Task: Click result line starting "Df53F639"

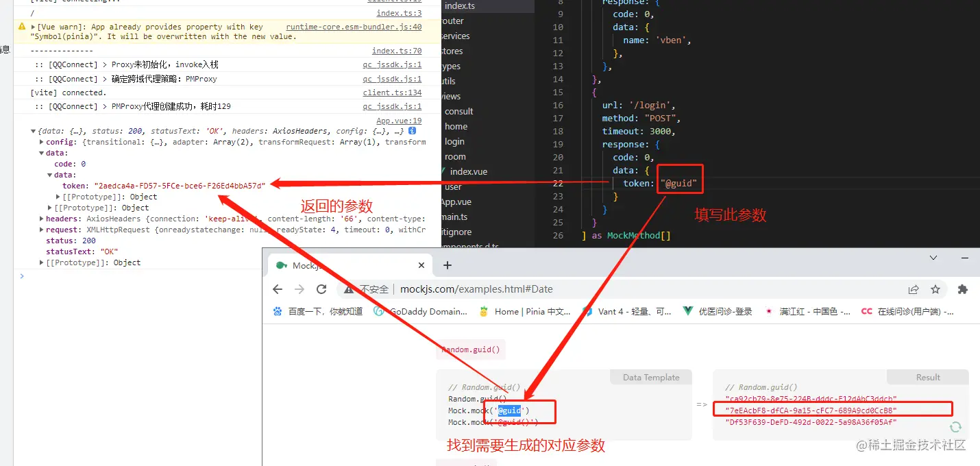Action: pos(811,422)
